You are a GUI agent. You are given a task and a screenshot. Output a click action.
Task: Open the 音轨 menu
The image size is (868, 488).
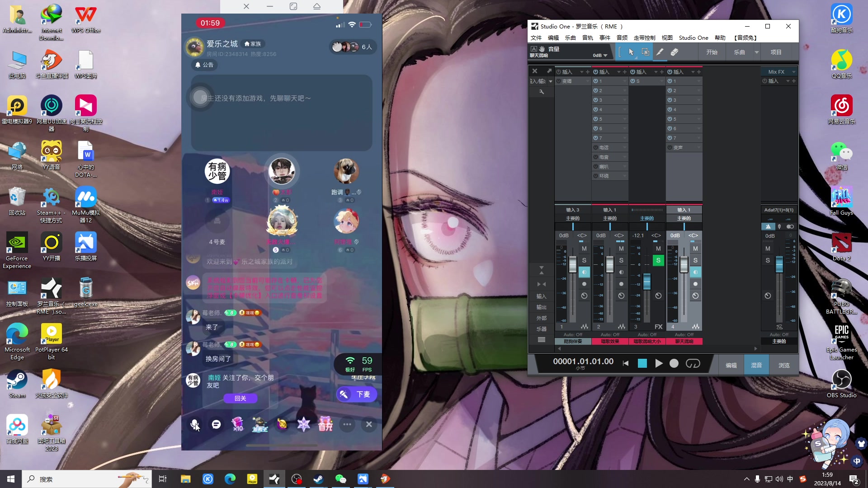coord(588,38)
